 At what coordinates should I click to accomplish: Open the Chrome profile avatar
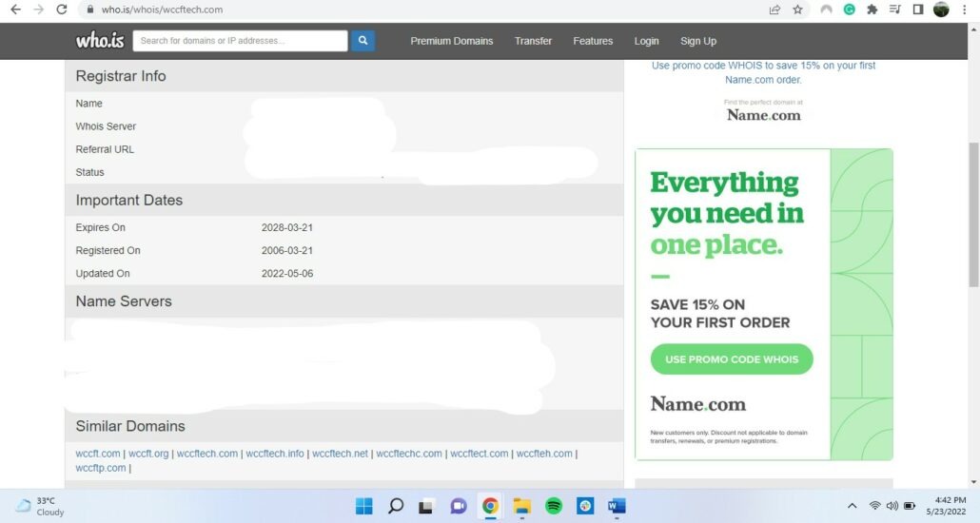941,10
